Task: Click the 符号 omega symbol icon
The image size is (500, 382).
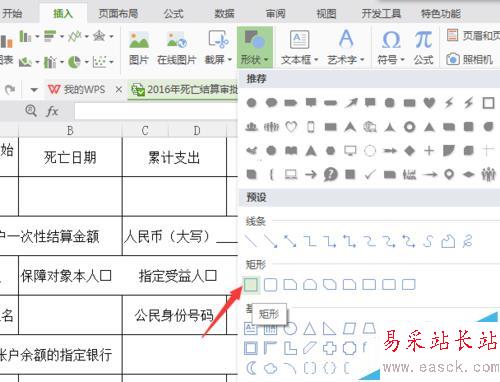Action: 391,40
